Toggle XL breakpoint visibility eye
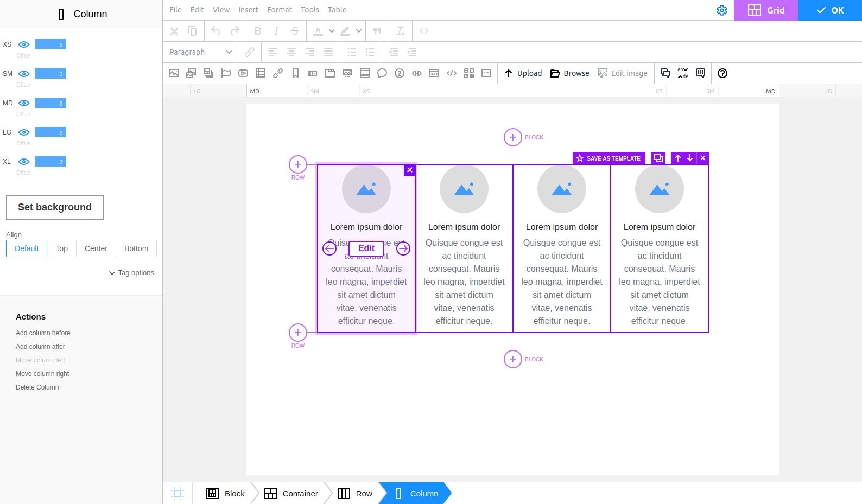Viewport: 862px width, 504px height. (24, 162)
